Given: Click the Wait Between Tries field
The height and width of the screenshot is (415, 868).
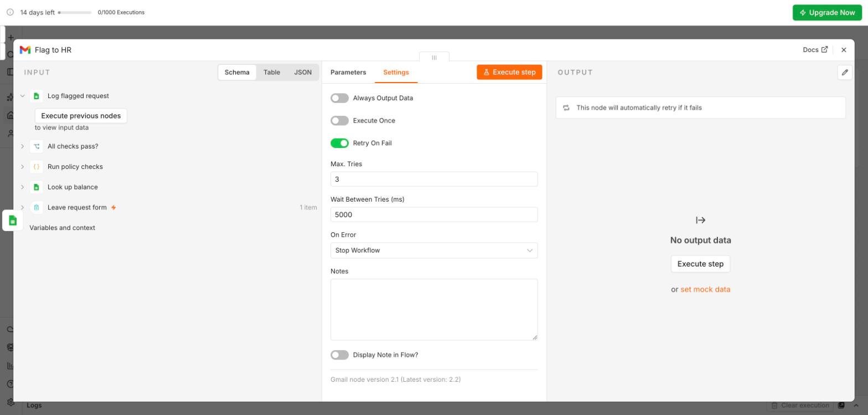Looking at the screenshot, I should 434,215.
